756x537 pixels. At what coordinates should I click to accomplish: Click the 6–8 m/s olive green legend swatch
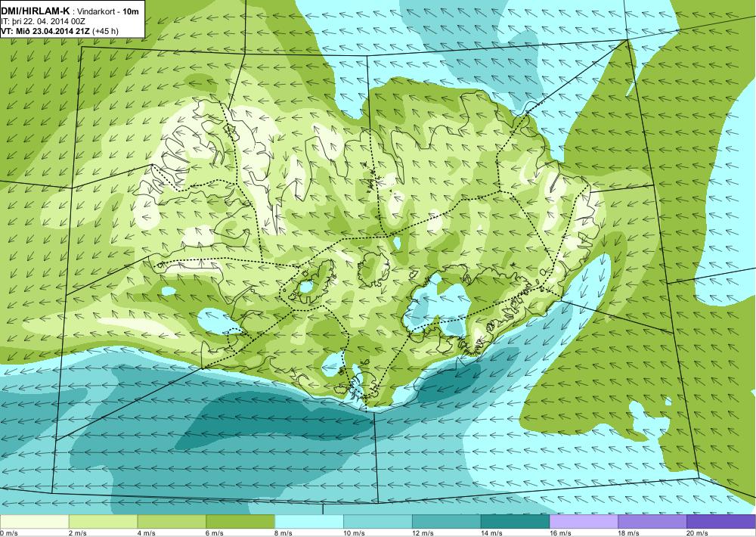click(240, 522)
